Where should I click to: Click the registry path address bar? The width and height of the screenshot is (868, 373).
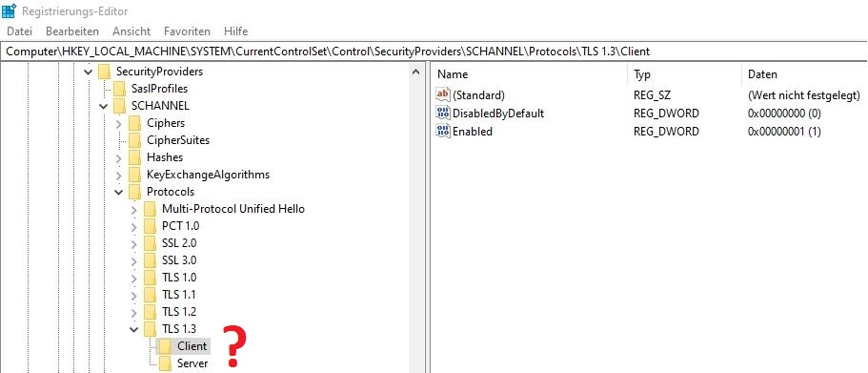point(434,52)
